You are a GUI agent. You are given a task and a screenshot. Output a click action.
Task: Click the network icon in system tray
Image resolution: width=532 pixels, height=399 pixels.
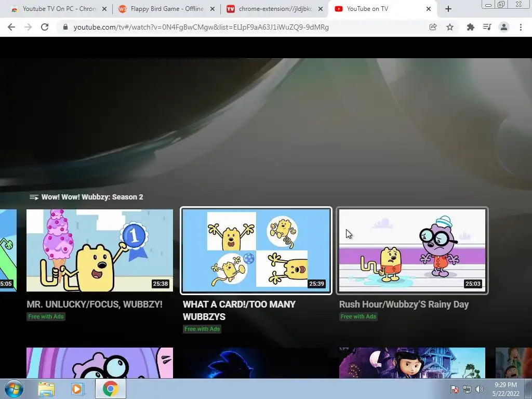(x=467, y=389)
